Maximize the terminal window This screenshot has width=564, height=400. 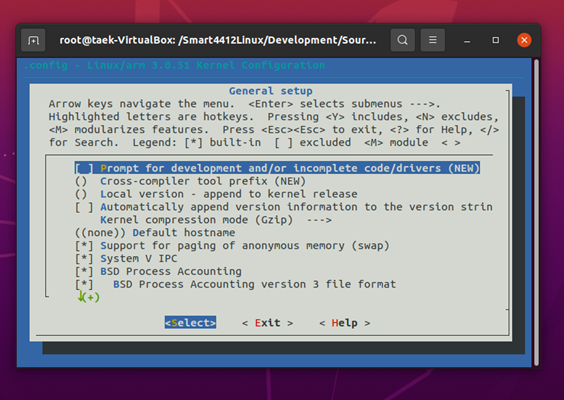496,40
